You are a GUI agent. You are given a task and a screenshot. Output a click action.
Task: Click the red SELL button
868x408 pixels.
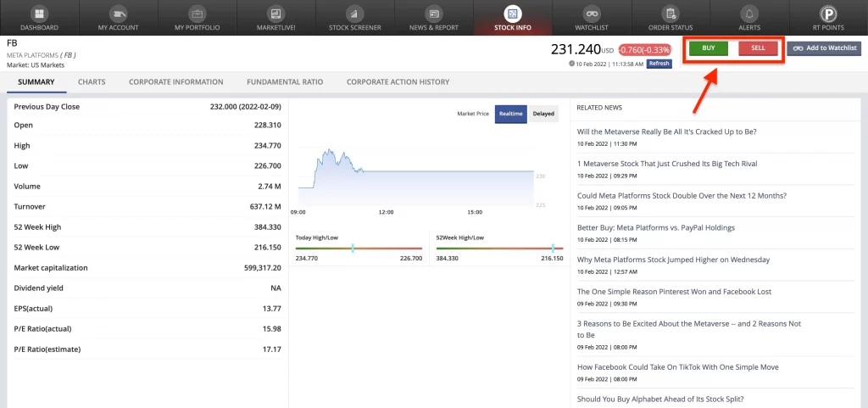pos(758,48)
